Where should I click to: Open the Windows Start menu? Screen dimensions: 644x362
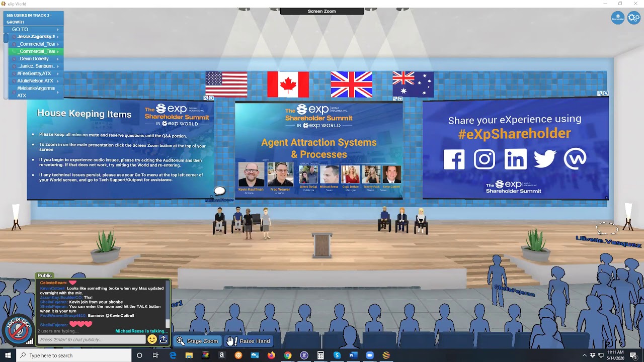[8, 355]
